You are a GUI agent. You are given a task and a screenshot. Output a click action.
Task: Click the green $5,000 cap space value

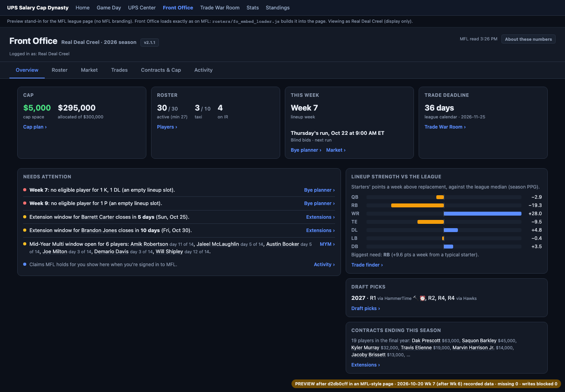coord(37,108)
